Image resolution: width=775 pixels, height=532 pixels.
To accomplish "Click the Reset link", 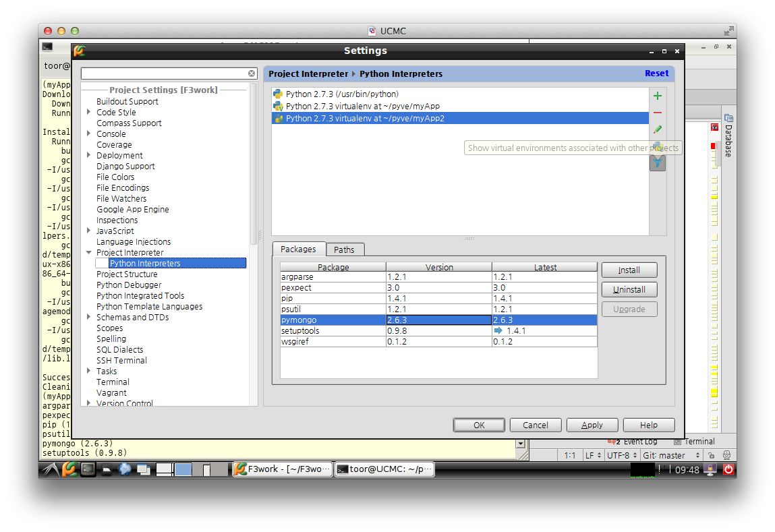I will point(656,73).
